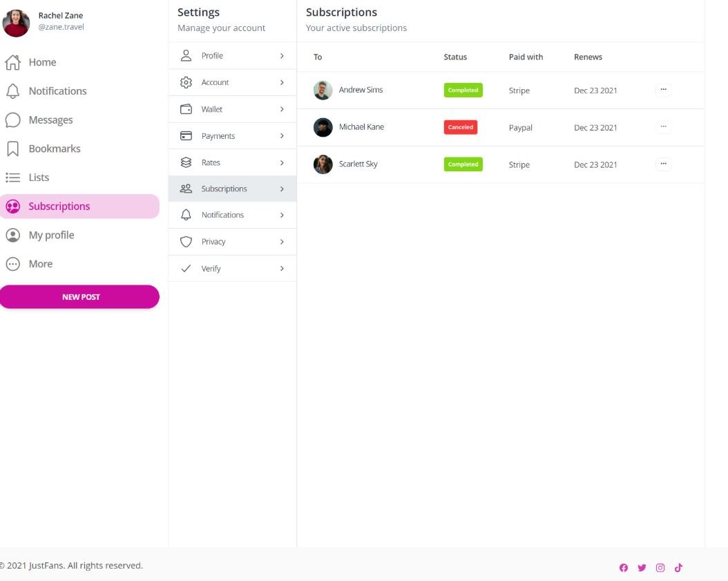Open Bookmarks icon in sidebar
This screenshot has height=581, width=728.
point(12,149)
